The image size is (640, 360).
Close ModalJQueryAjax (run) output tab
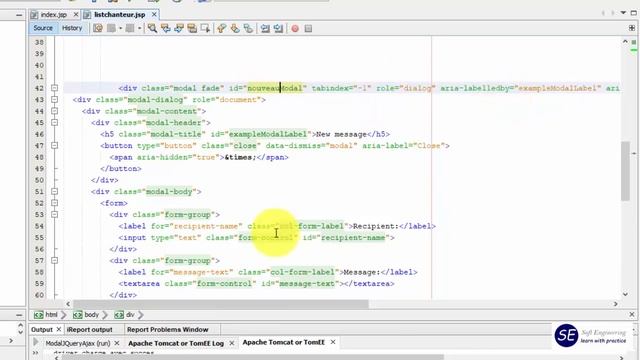(x=117, y=343)
